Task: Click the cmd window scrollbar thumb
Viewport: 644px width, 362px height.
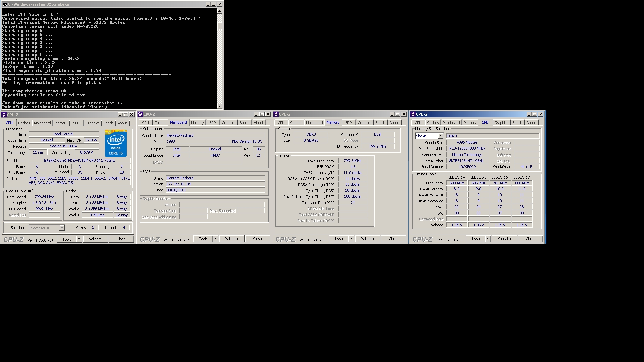Action: tap(220, 26)
